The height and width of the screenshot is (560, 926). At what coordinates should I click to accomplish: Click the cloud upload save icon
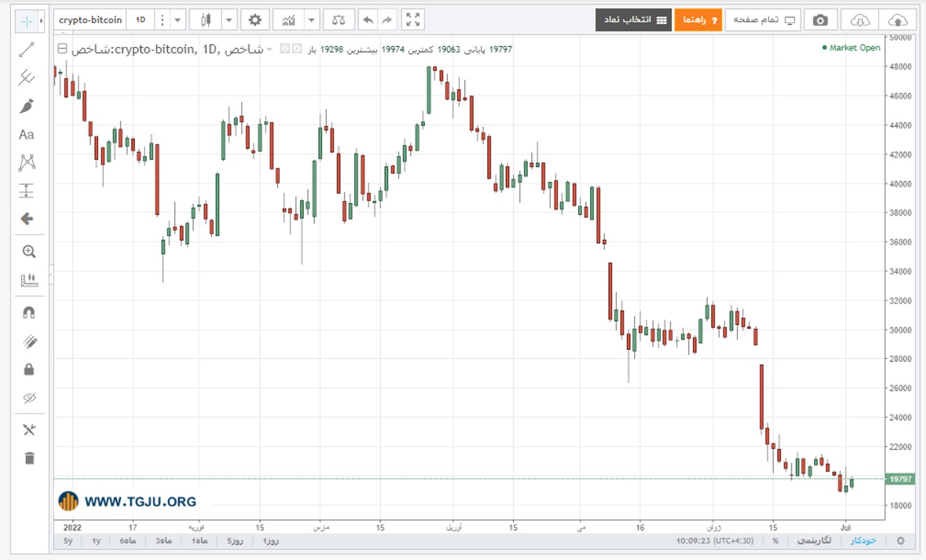tap(899, 20)
